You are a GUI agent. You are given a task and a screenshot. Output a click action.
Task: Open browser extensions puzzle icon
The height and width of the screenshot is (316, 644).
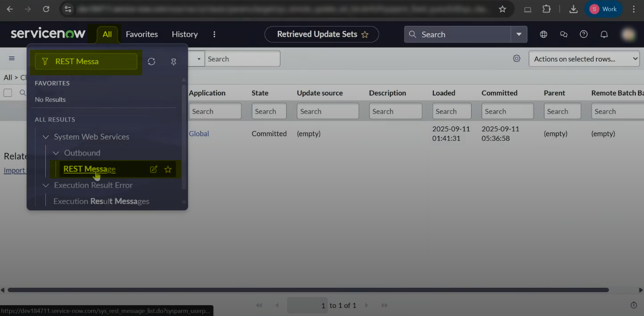(546, 9)
